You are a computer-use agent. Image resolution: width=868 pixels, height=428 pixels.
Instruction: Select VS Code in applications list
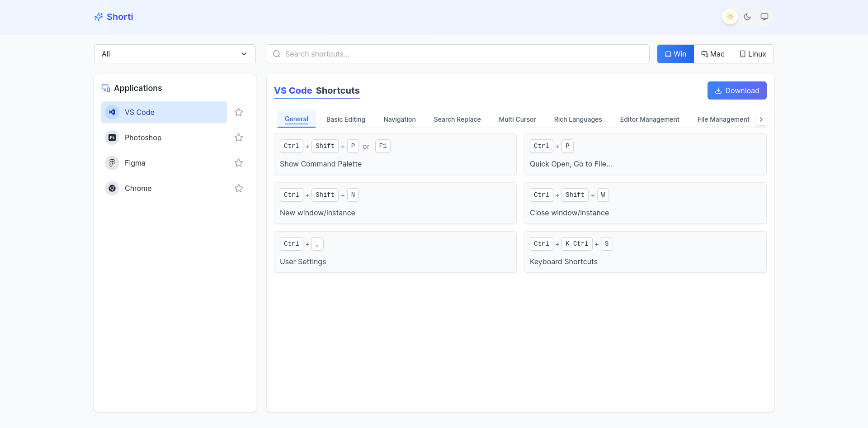pyautogui.click(x=164, y=112)
